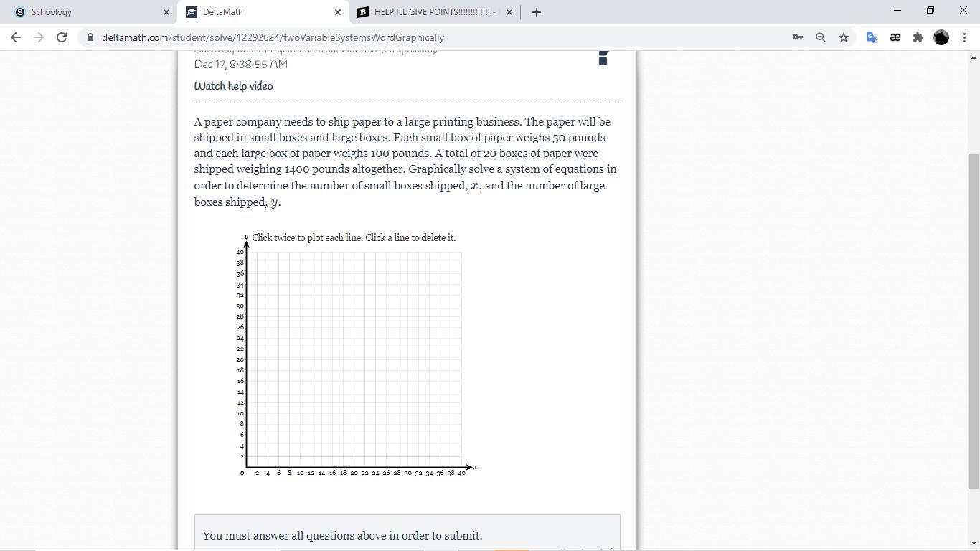
Task: Select the DeltaMath tab
Action: 264,12
